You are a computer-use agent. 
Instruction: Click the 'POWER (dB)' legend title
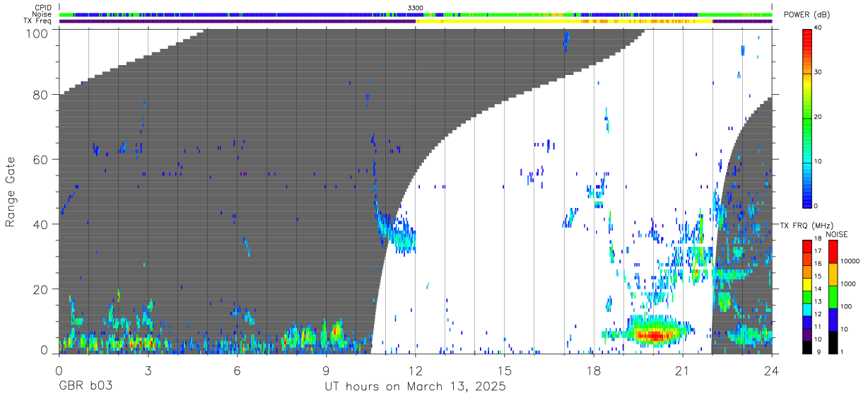point(808,15)
